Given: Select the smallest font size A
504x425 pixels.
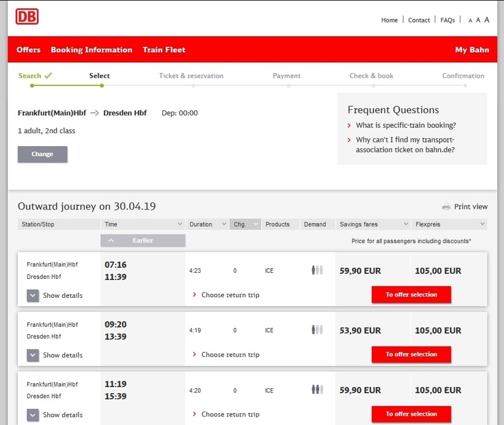Looking at the screenshot, I should coord(470,20).
